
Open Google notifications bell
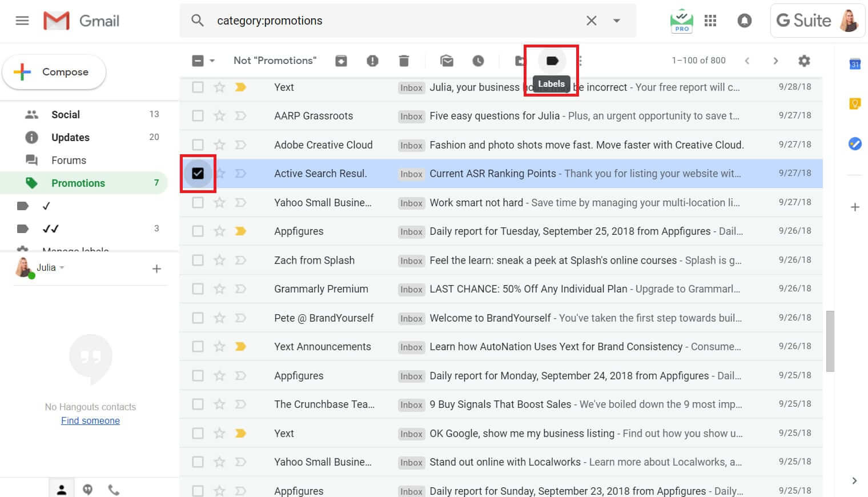(745, 21)
